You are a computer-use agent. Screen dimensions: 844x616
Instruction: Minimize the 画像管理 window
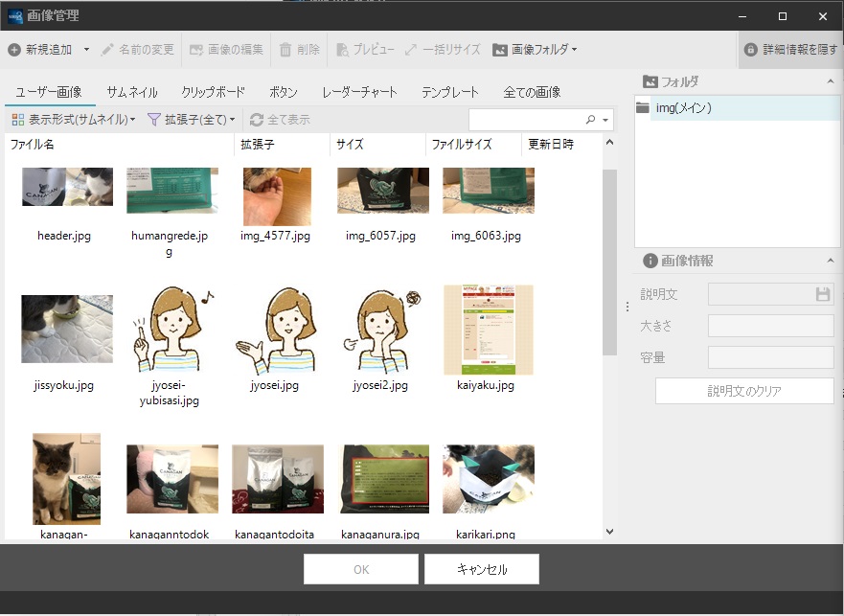(742, 16)
